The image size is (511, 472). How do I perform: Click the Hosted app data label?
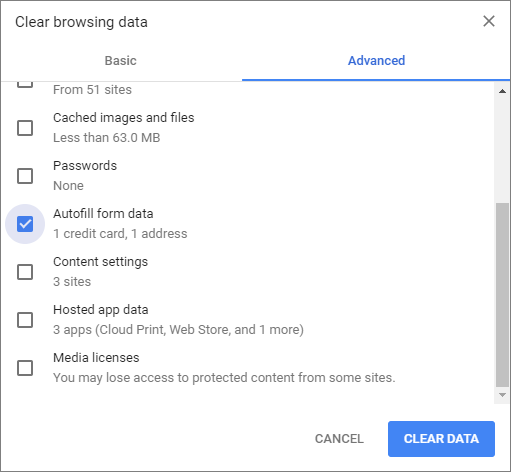(101, 310)
